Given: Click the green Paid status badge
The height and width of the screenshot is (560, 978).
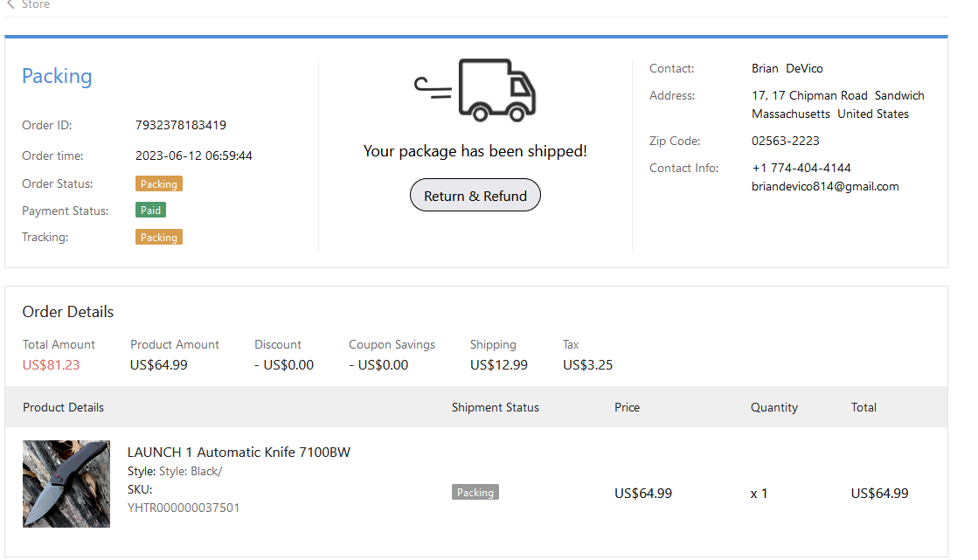Looking at the screenshot, I should pos(150,211).
